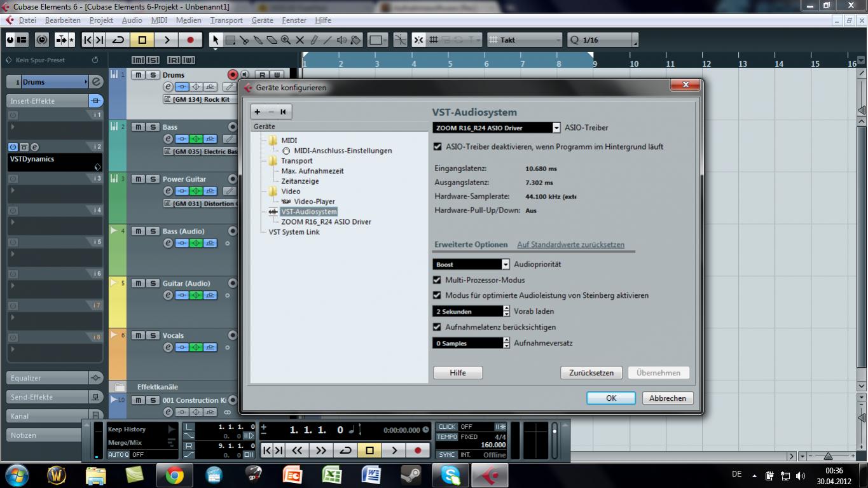Solo the Bass track
The height and width of the screenshot is (488, 868).
153,127
